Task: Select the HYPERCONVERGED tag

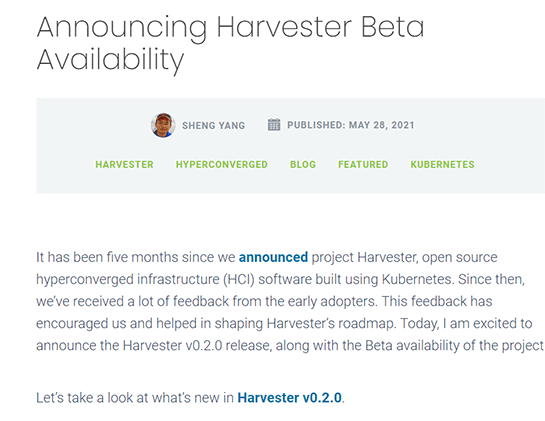Action: click(x=222, y=164)
